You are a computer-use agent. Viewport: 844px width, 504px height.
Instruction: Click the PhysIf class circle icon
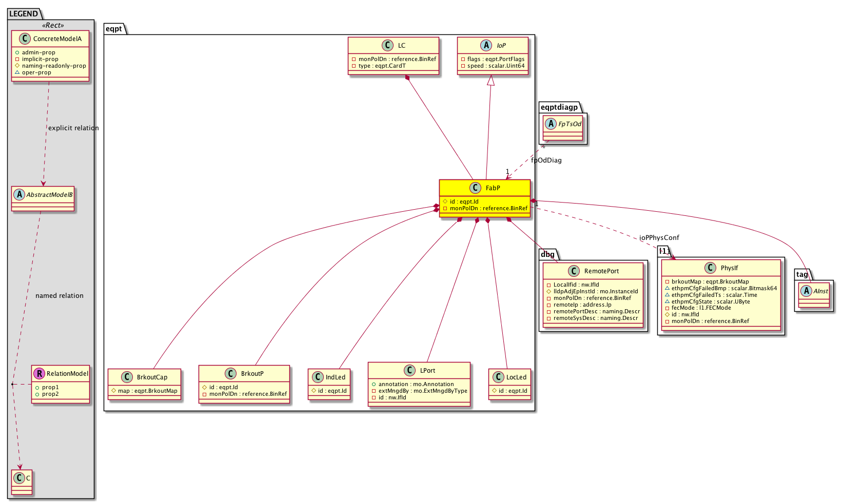pyautogui.click(x=710, y=268)
